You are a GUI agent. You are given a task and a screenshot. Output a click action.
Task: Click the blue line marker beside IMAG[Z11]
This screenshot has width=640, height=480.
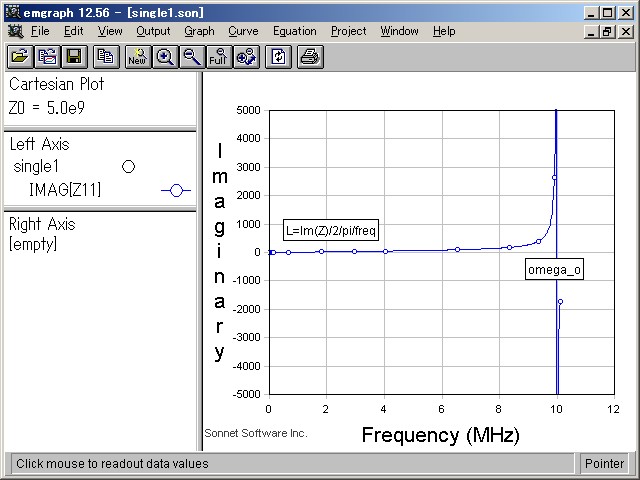point(176,190)
